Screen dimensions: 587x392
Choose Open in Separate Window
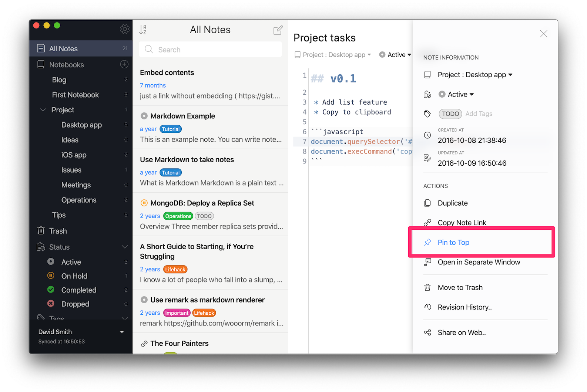[479, 262]
